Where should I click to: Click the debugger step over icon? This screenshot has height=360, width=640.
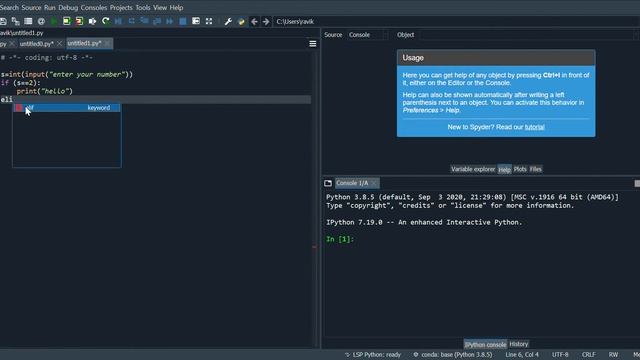[131, 21]
